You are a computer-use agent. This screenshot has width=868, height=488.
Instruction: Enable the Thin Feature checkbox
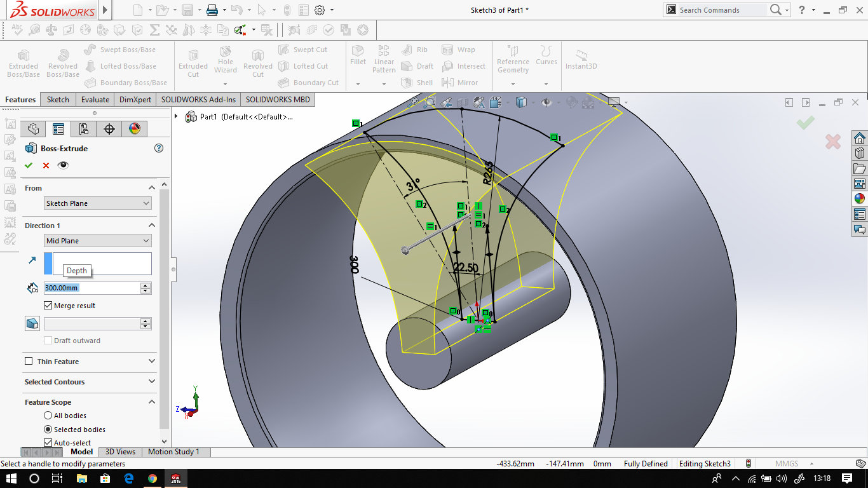coord(29,362)
